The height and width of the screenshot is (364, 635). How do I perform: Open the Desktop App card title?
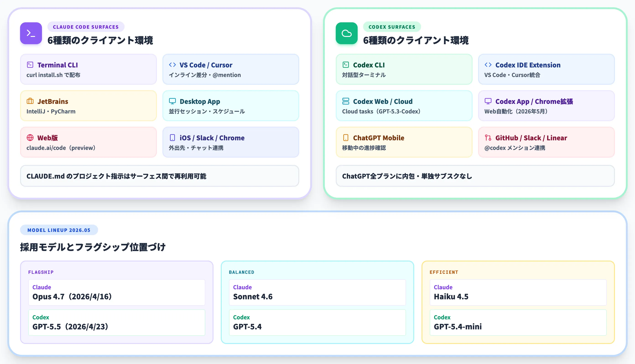pos(200,102)
